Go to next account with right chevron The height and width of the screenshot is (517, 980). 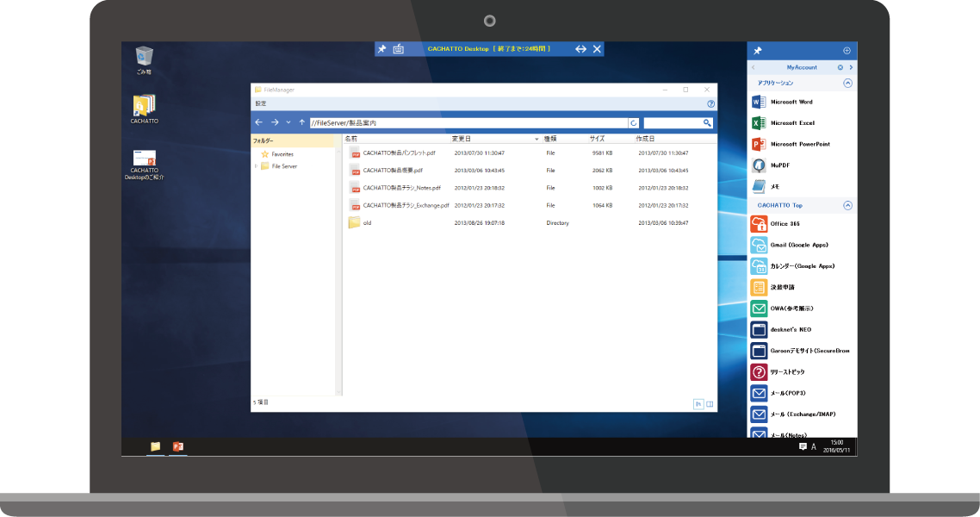851,67
